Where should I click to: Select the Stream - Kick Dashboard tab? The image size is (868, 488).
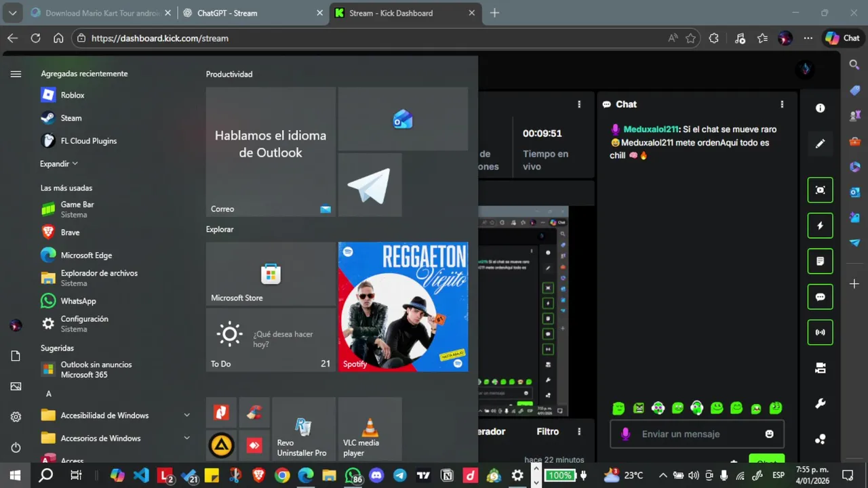[406, 13]
